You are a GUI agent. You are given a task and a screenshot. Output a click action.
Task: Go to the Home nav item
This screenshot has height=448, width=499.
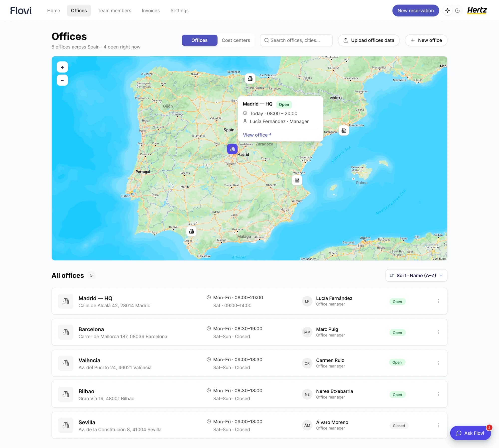(x=54, y=10)
